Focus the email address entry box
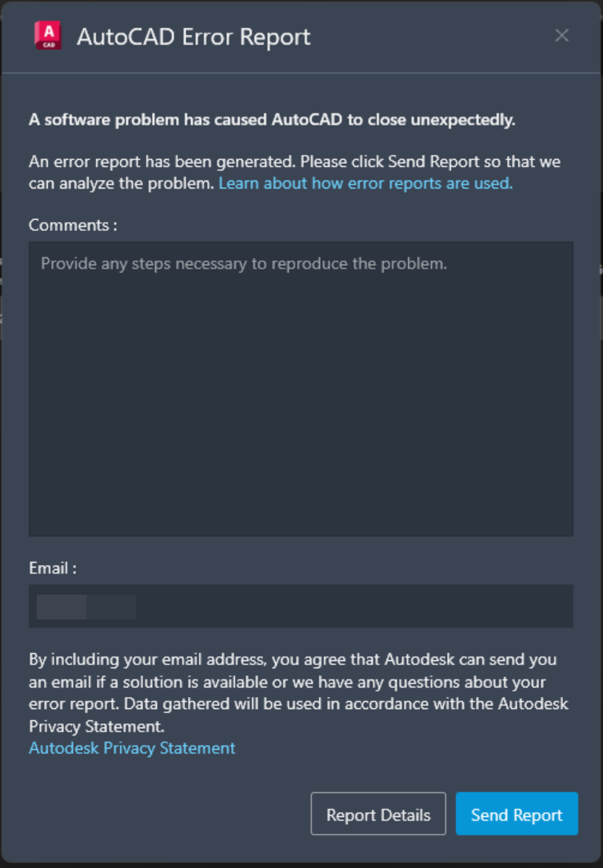This screenshot has width=603, height=868. pos(301,606)
